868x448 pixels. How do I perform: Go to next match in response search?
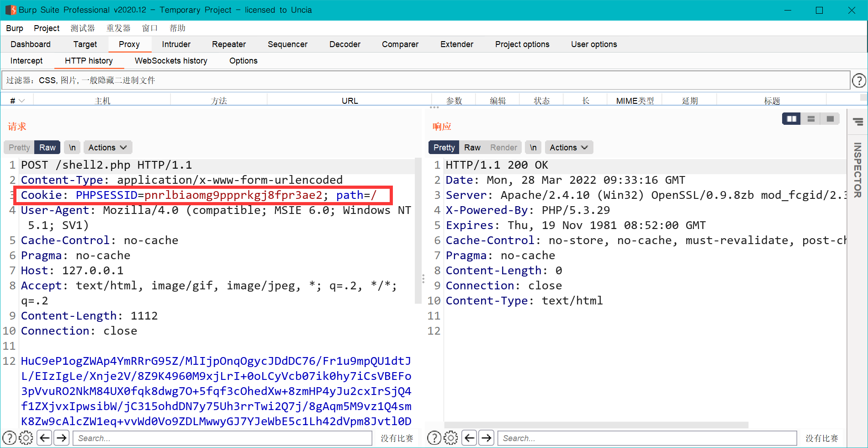(487, 438)
